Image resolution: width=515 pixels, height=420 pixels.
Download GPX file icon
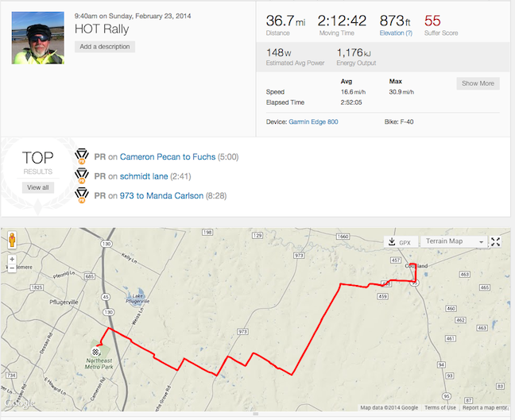click(x=392, y=242)
